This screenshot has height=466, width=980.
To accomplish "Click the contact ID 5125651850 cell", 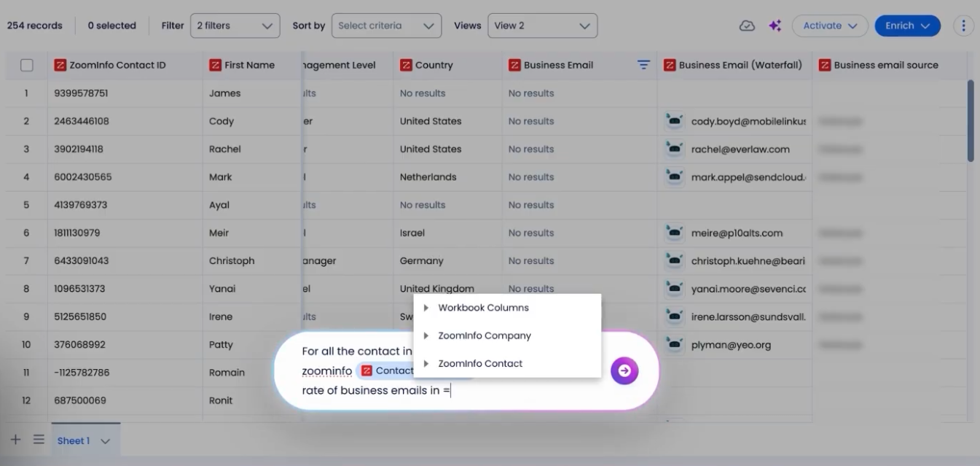I will click(125, 317).
